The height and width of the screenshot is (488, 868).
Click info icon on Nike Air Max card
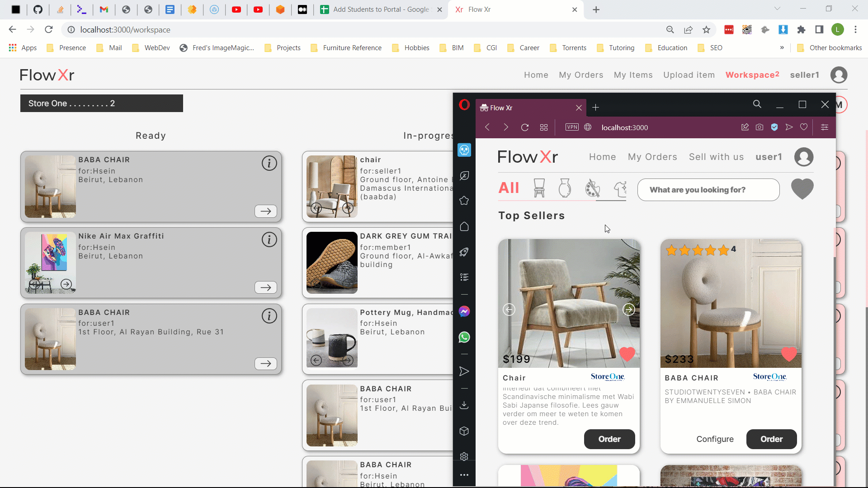(269, 239)
